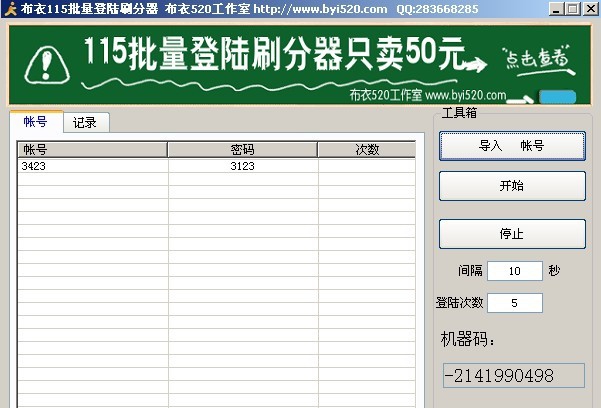
Task: Sort by the 密码 column header
Action: 243,150
